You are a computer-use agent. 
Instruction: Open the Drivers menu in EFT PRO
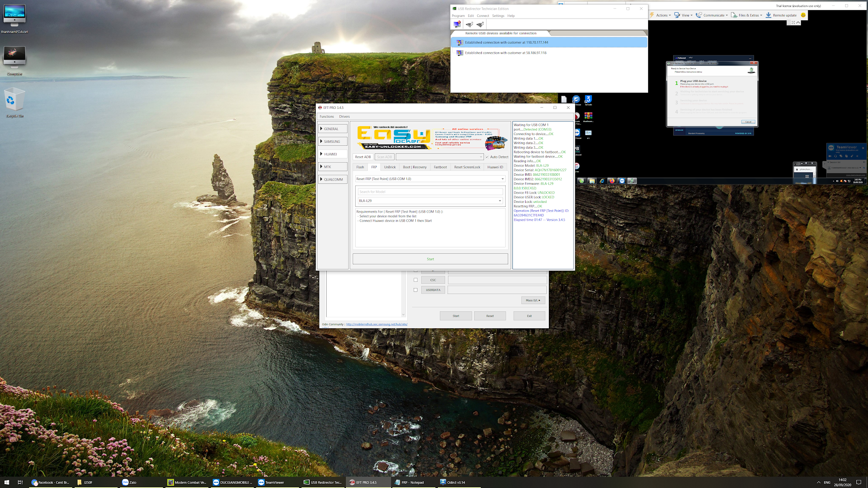click(345, 116)
